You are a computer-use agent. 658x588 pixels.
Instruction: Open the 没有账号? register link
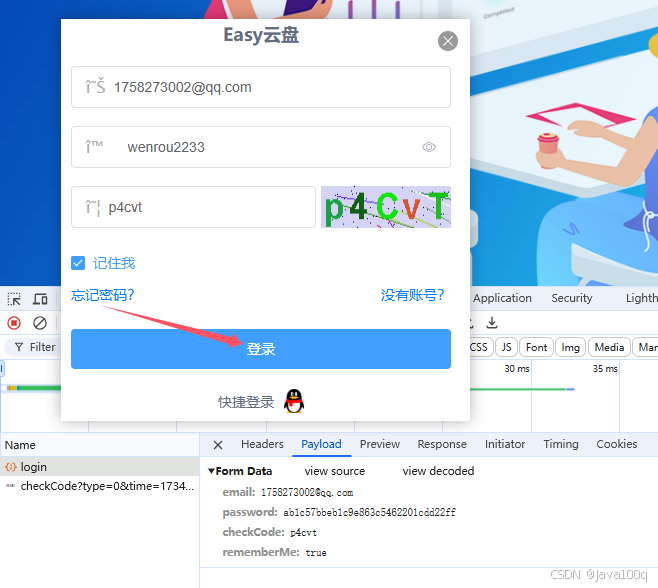point(413,295)
